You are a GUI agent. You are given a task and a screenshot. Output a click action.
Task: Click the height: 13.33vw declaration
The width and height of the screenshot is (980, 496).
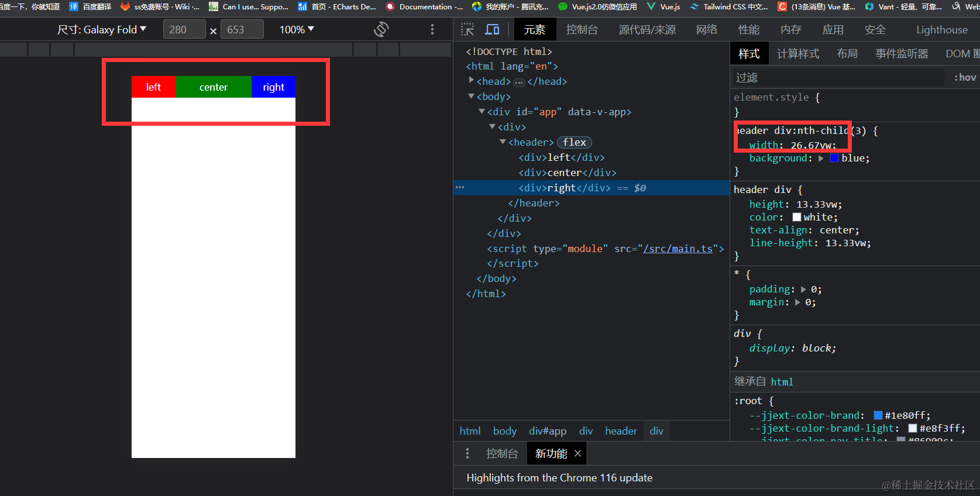click(x=796, y=204)
